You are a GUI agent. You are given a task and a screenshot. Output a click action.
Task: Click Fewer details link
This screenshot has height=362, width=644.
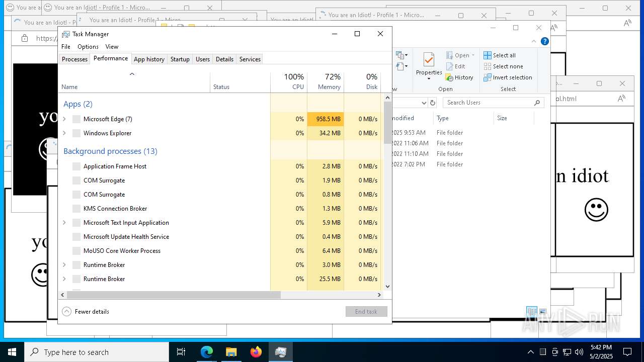(92, 312)
